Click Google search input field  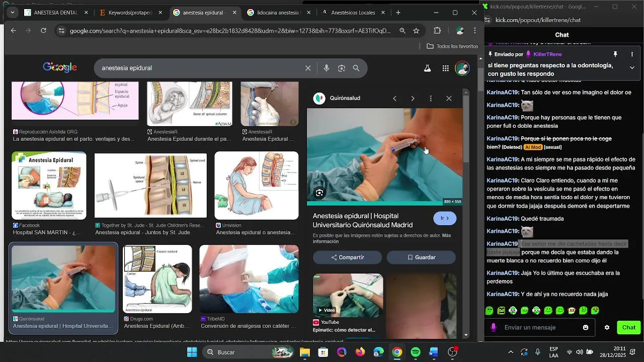click(201, 68)
